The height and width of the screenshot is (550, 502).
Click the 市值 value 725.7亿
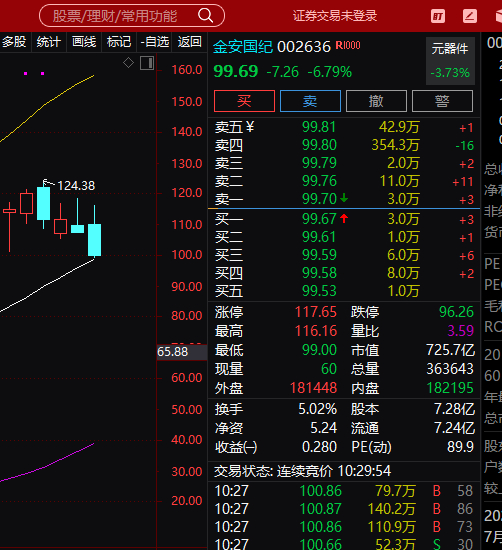click(450, 350)
